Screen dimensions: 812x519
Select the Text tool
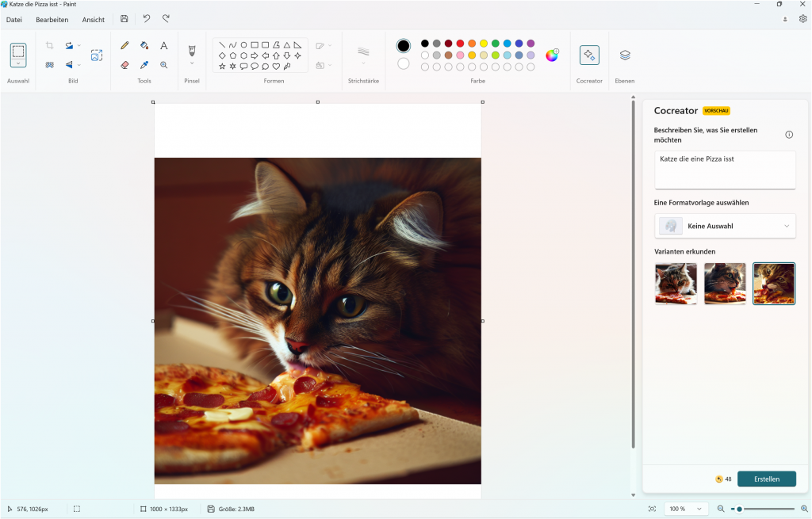163,45
